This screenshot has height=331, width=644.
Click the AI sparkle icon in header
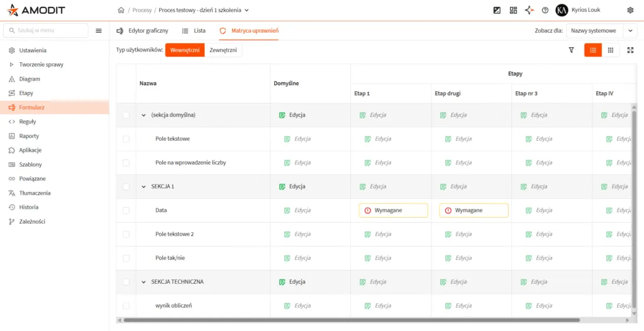(x=530, y=10)
